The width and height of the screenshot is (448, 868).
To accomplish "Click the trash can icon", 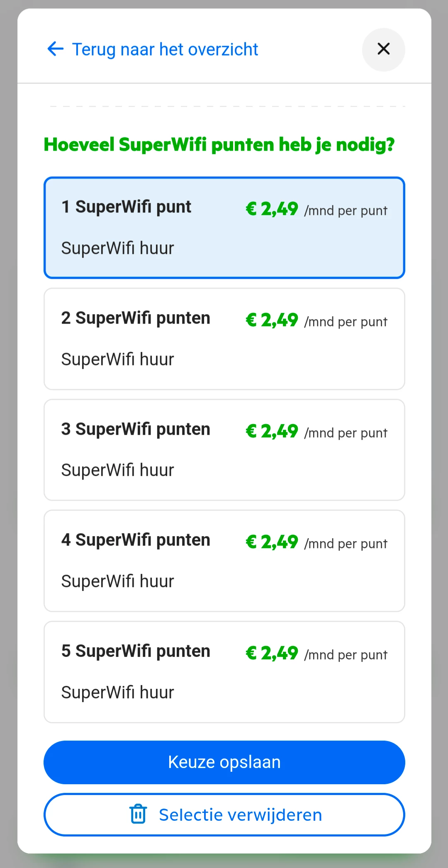I will click(138, 814).
